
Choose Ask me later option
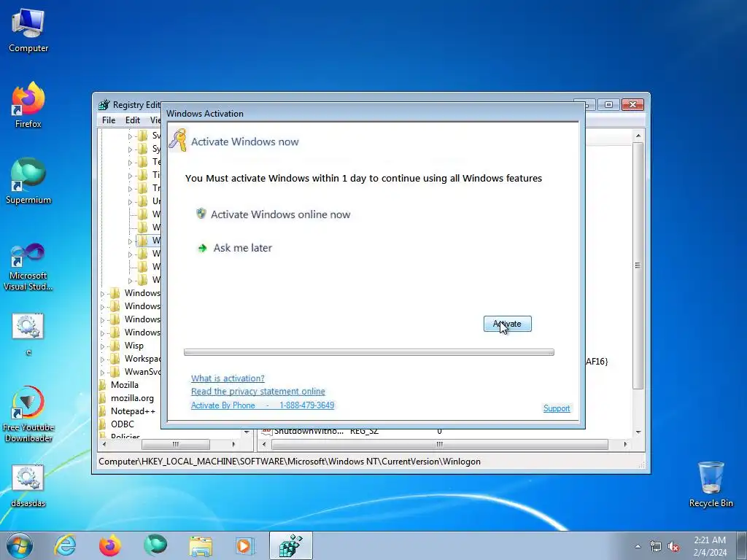242,248
